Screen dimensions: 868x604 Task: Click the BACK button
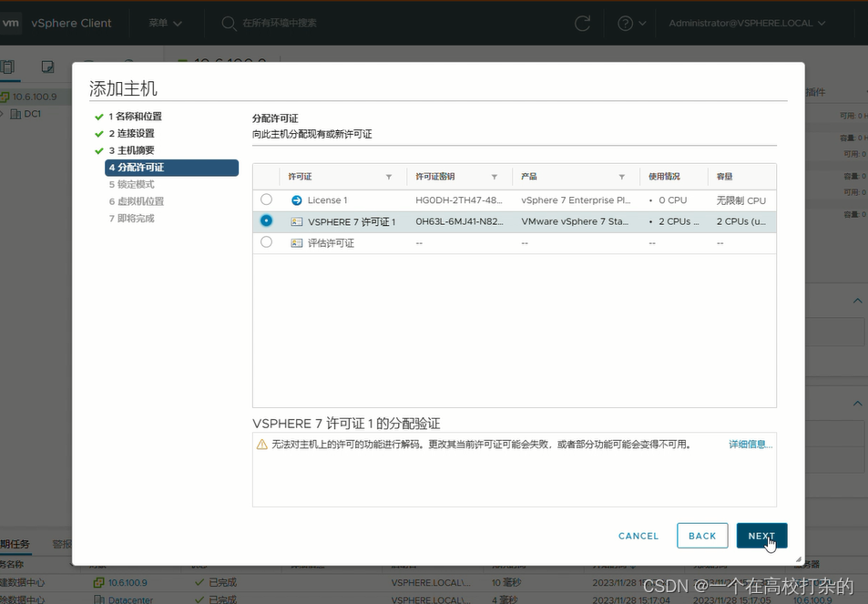point(702,536)
